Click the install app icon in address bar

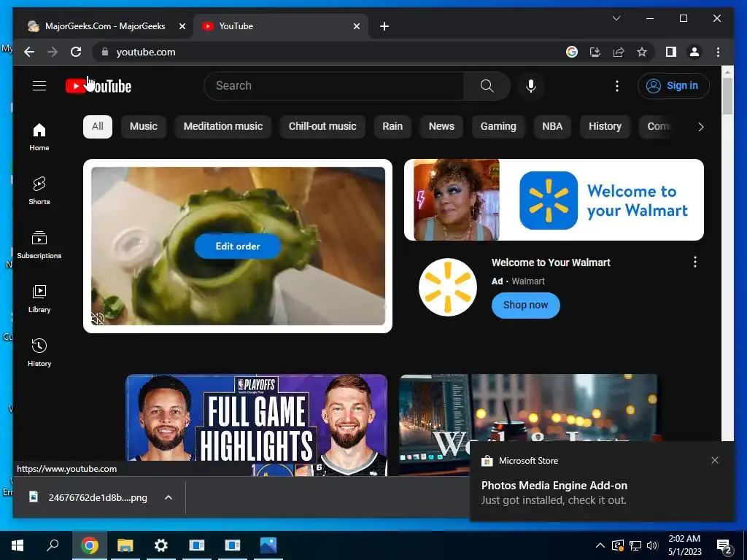coord(595,52)
